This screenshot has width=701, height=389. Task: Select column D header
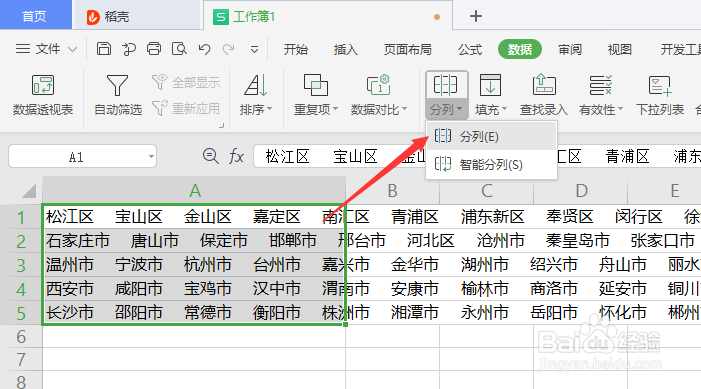tap(581, 191)
